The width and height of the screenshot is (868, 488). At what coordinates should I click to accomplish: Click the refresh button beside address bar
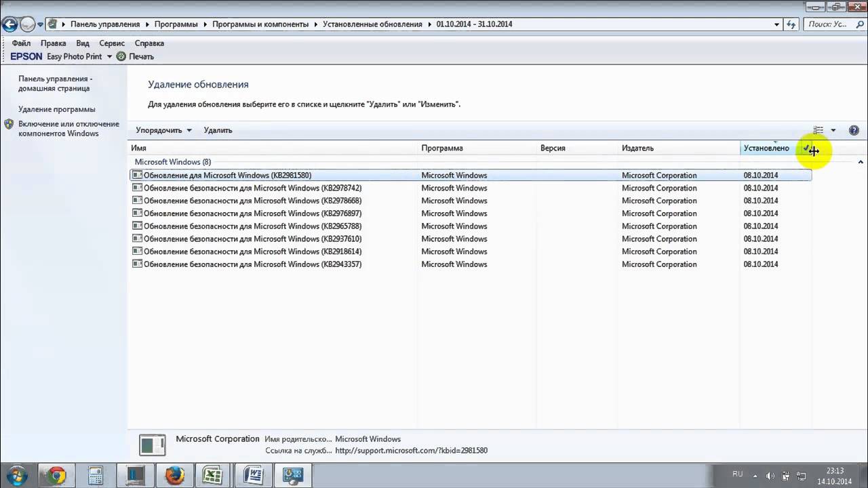click(791, 24)
